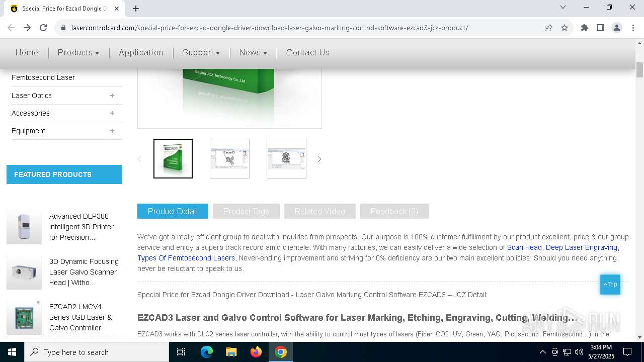Open Support navigation dropdown
644x362 pixels.
(201, 52)
